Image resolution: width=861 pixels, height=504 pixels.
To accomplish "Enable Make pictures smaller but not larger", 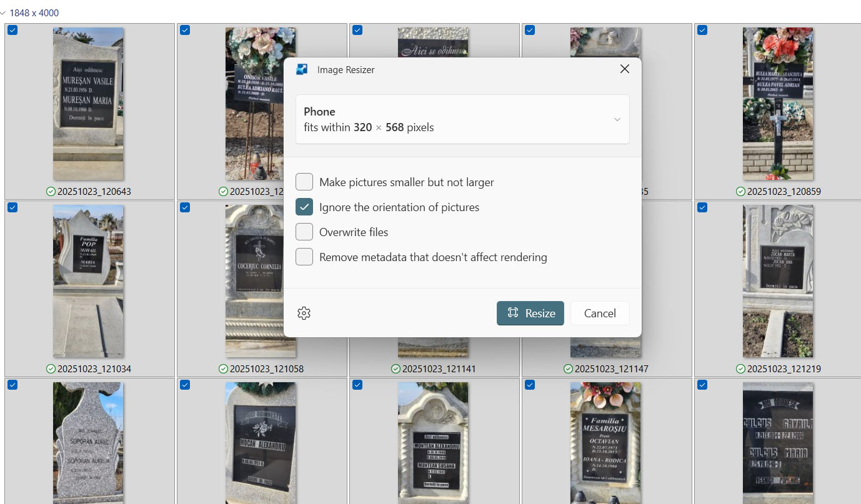I will (x=304, y=182).
